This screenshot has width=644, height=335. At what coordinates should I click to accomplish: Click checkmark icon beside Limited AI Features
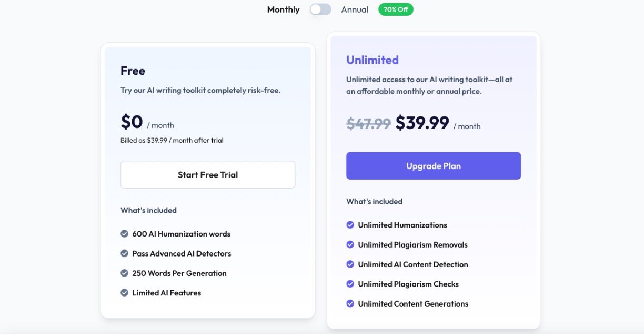(x=125, y=293)
